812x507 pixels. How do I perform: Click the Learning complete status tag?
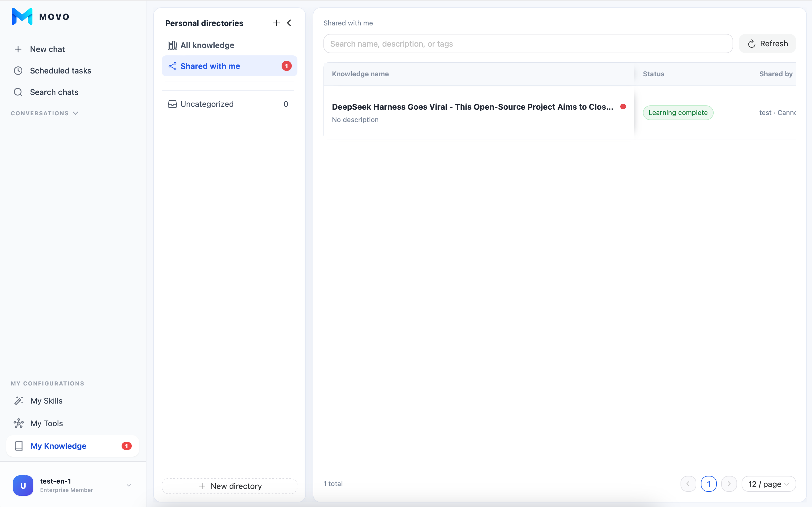(x=678, y=113)
